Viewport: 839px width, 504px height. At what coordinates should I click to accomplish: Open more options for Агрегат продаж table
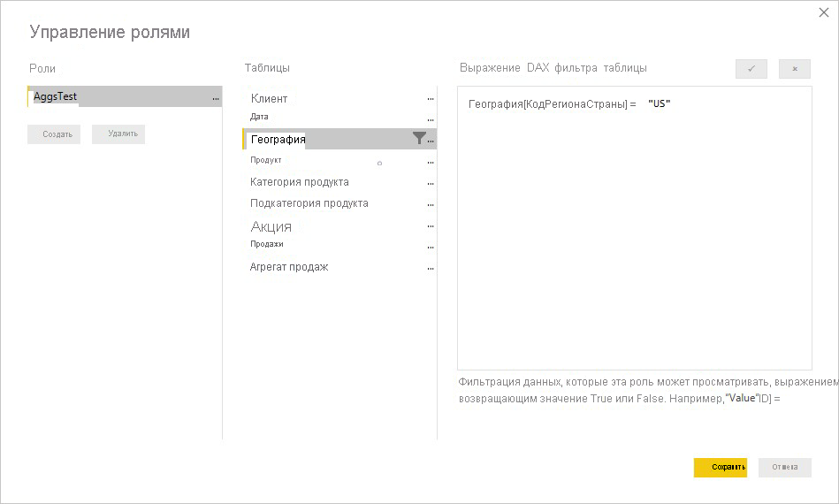coord(431,269)
